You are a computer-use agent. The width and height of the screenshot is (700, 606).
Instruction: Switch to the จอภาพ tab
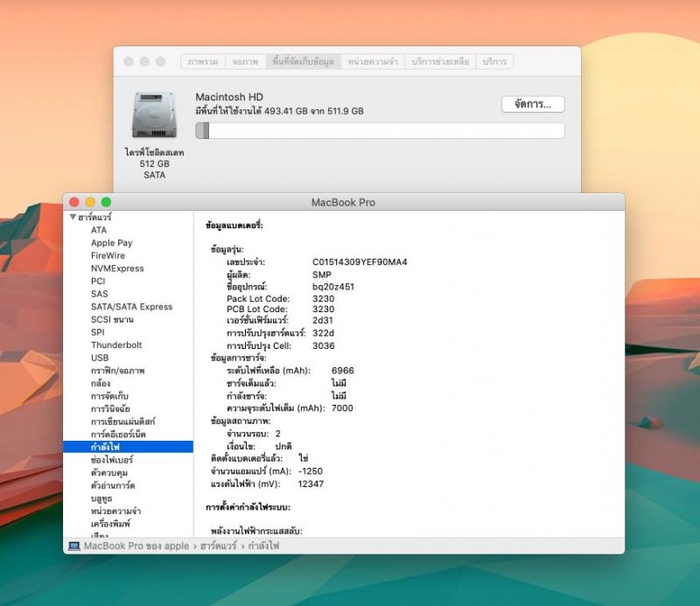click(246, 61)
